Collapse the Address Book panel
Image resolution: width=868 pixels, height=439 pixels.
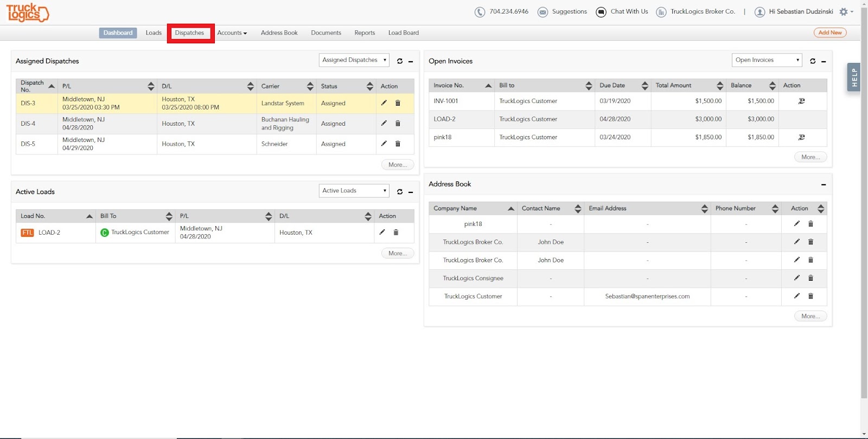tap(824, 185)
